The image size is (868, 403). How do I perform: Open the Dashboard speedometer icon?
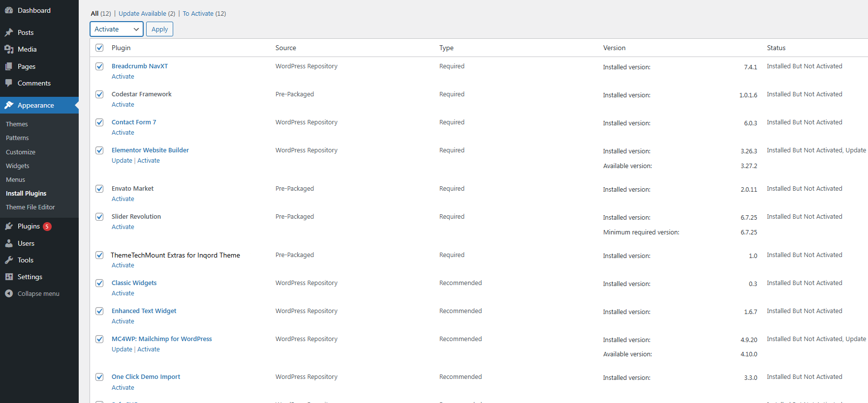(x=9, y=10)
